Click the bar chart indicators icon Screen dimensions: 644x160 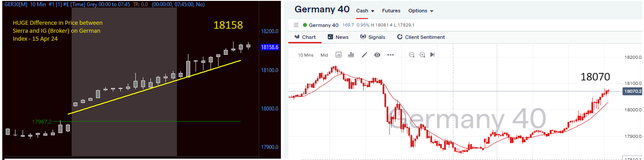pyautogui.click(x=351, y=55)
